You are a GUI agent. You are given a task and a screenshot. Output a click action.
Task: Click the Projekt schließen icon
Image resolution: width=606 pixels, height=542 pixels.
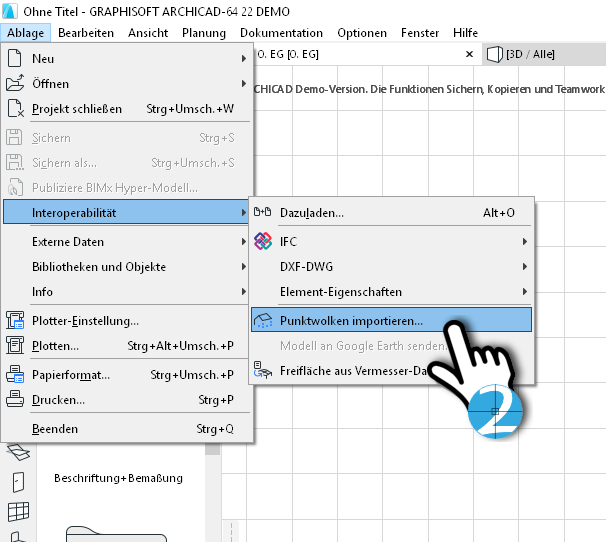tap(15, 108)
